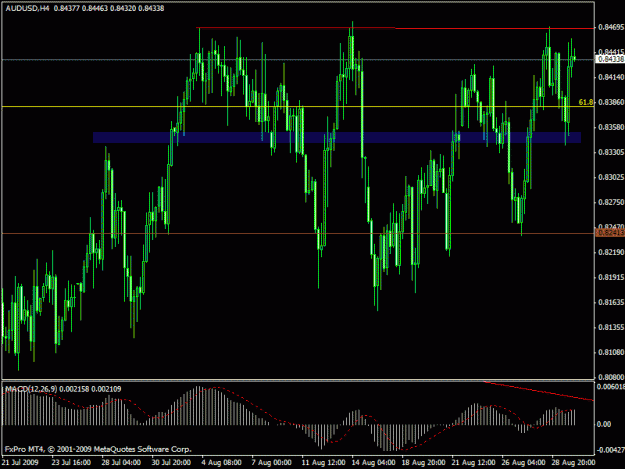Screen dimensions: 625x469
Task: Click the 0.82750 price scale label
Action: [x=611, y=202]
